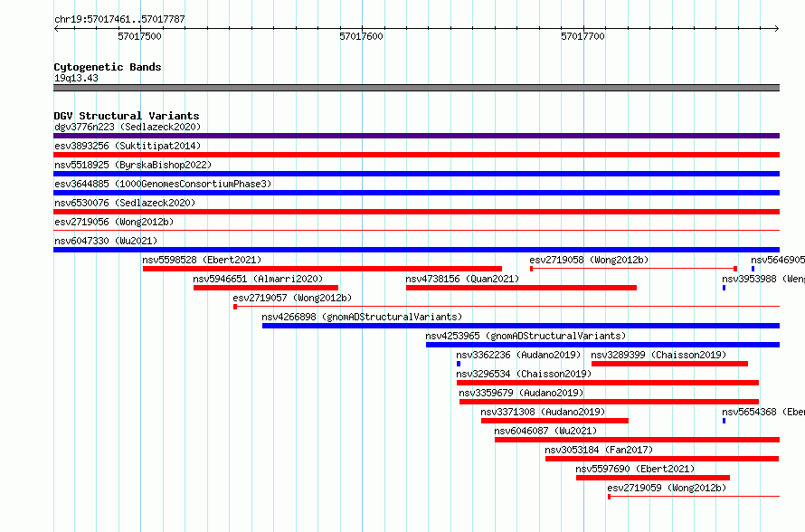Click the blue nsv5518925 variant bar
This screenshot has width=805, height=532.
[416, 174]
